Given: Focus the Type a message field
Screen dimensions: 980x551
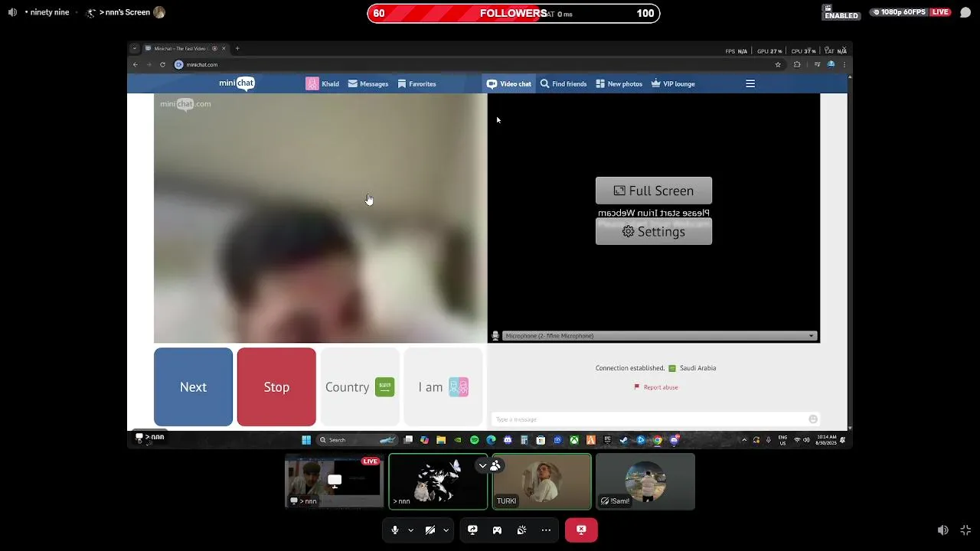Looking at the screenshot, I should coord(651,419).
